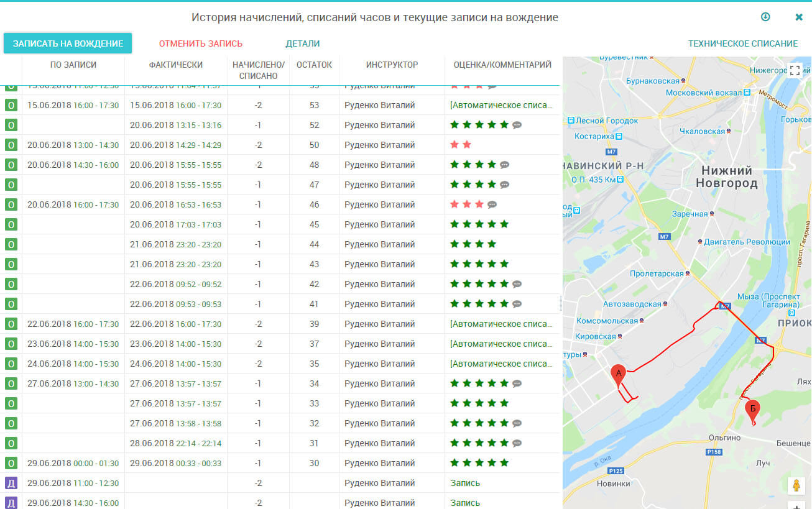The height and width of the screenshot is (509, 812).
Task: Click the Заречная station label on the map
Action: [693, 214]
